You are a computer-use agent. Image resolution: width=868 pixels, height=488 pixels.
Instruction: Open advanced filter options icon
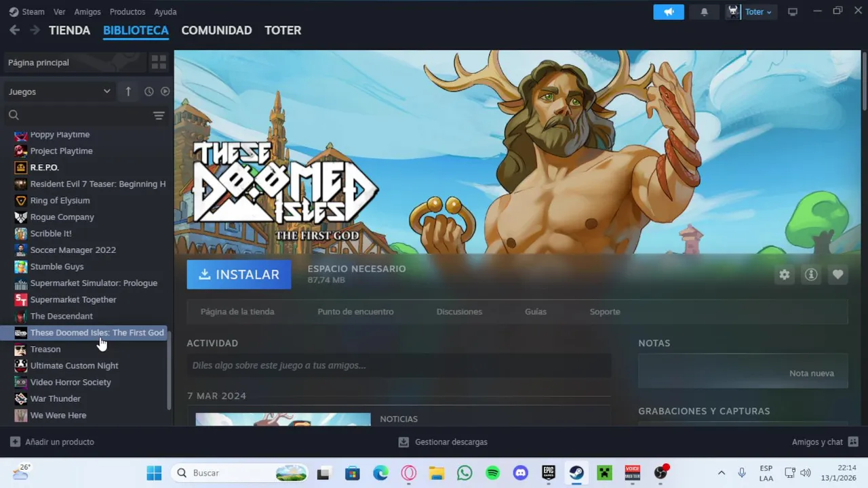(159, 115)
